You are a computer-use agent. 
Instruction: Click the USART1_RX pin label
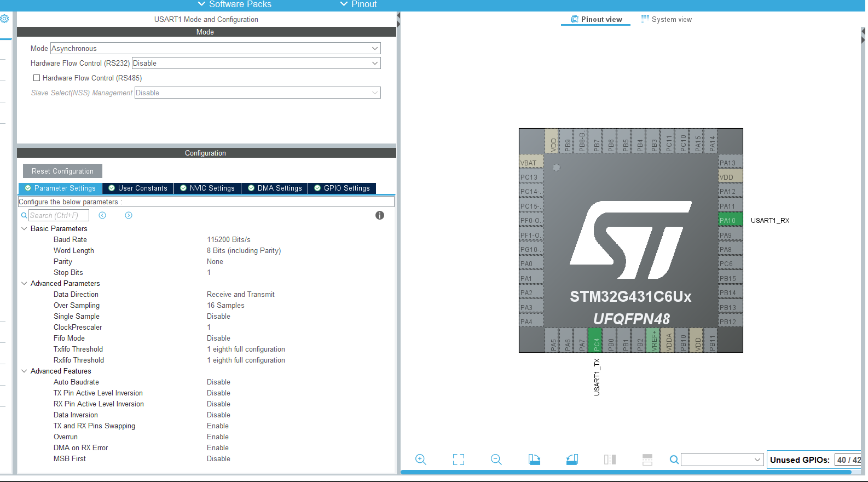coord(770,220)
